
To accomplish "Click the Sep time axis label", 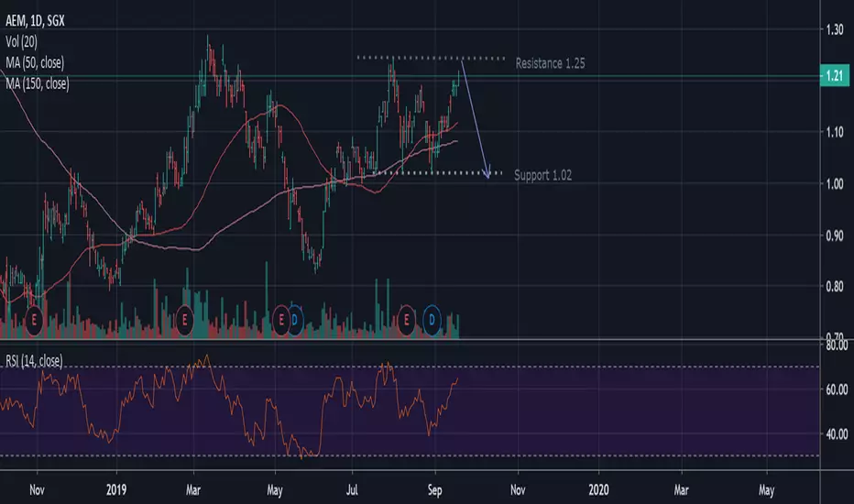I will click(x=434, y=490).
